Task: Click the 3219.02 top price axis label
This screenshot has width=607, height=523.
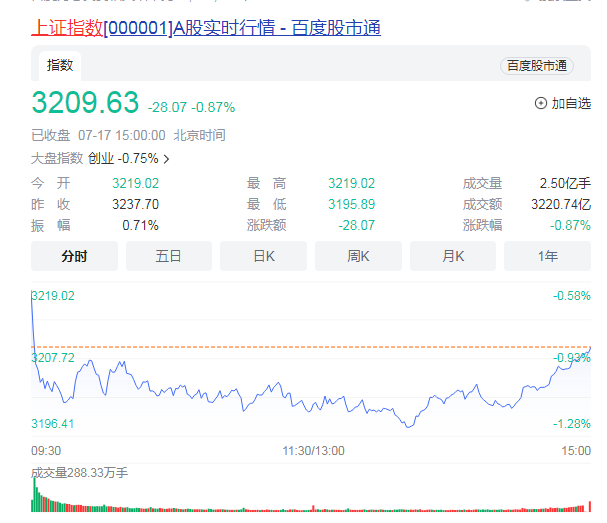Action: tap(53, 296)
